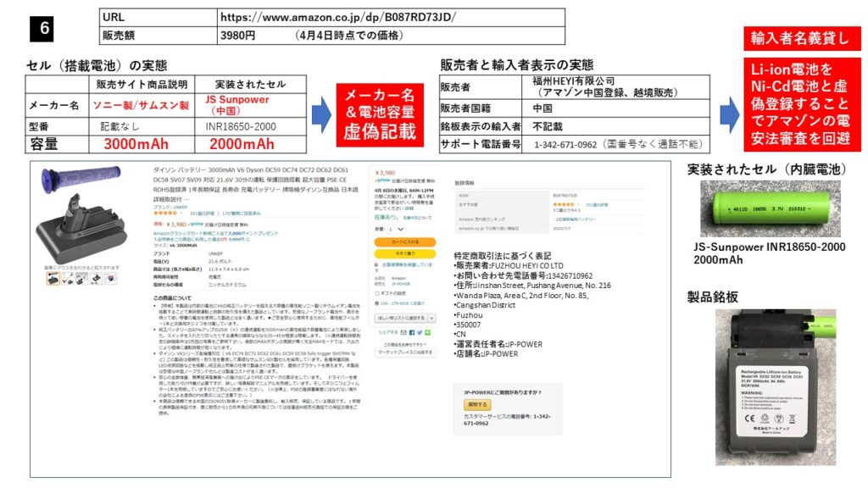Click the star rating under the product title
The height and width of the screenshot is (488, 868).
click(x=166, y=213)
